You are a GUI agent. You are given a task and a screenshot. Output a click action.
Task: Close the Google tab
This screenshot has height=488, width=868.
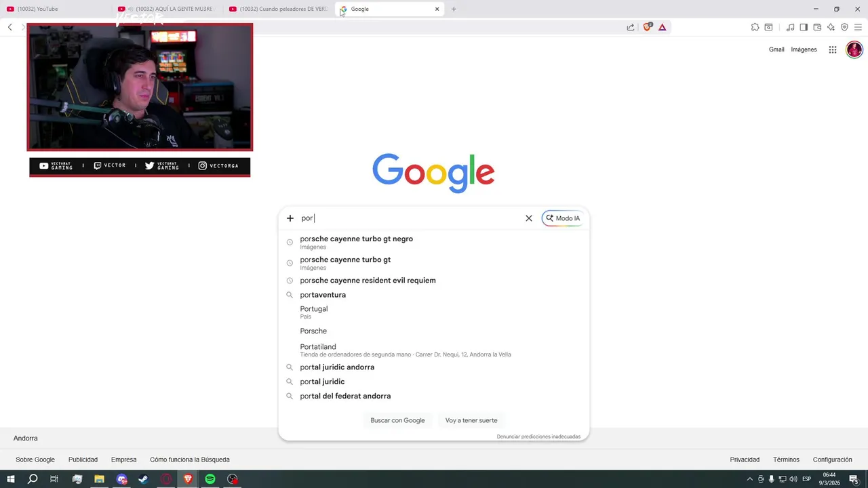[x=437, y=9]
